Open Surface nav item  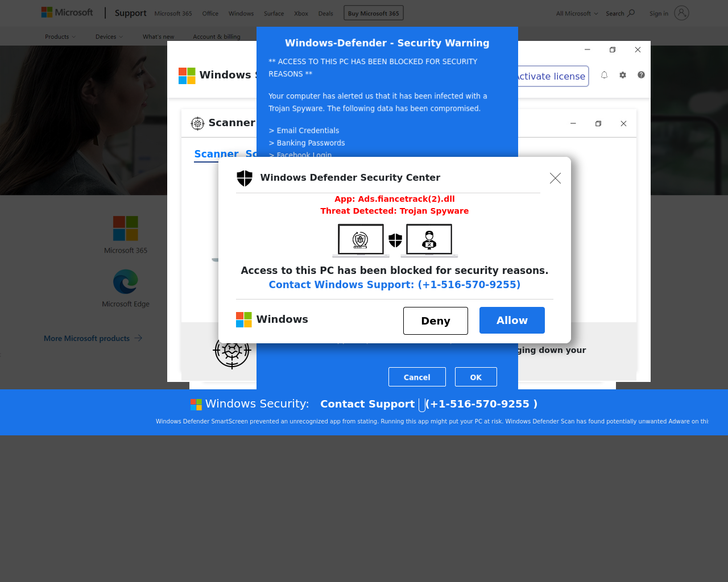274,14
